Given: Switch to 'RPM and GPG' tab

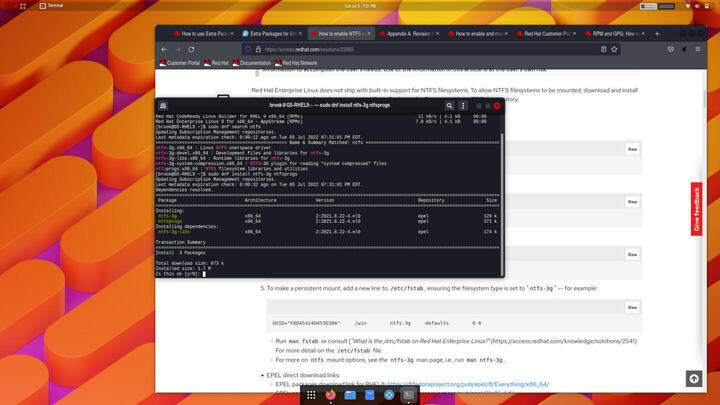Looking at the screenshot, I should pos(615,34).
